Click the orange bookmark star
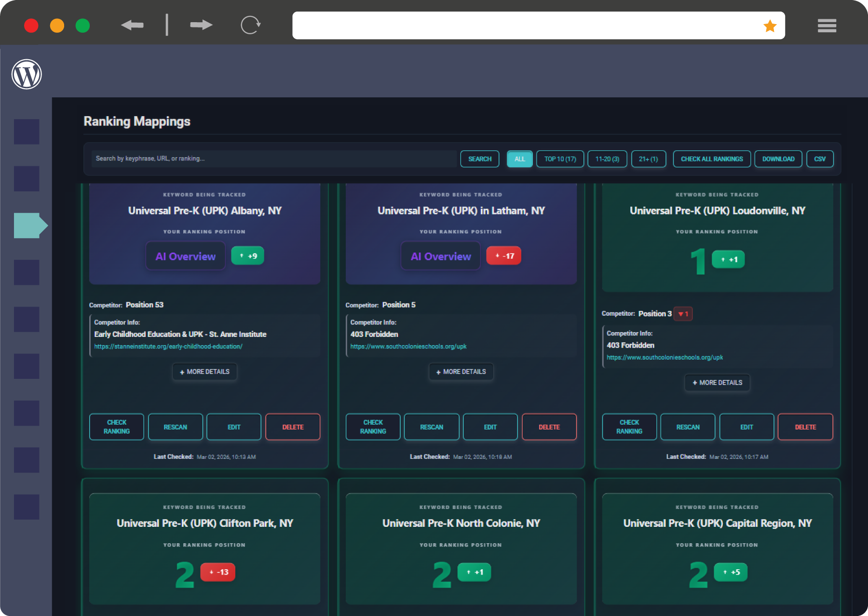The height and width of the screenshot is (616, 868). [770, 26]
